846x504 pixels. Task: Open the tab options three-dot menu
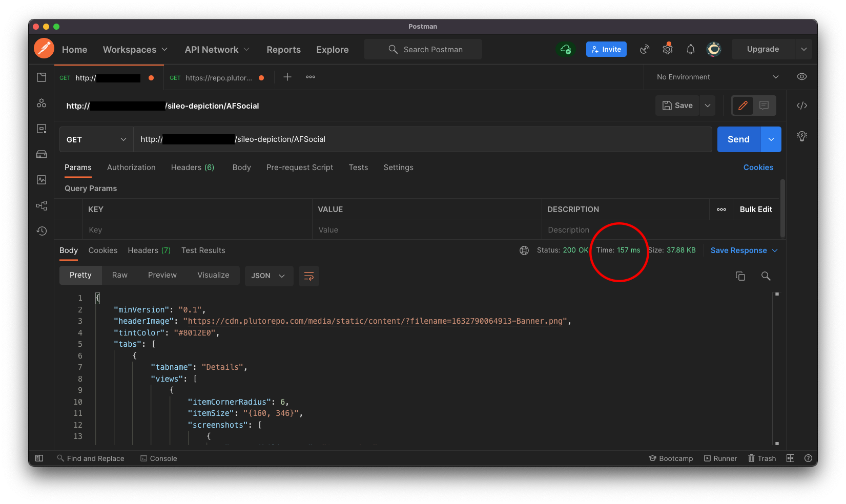(311, 77)
